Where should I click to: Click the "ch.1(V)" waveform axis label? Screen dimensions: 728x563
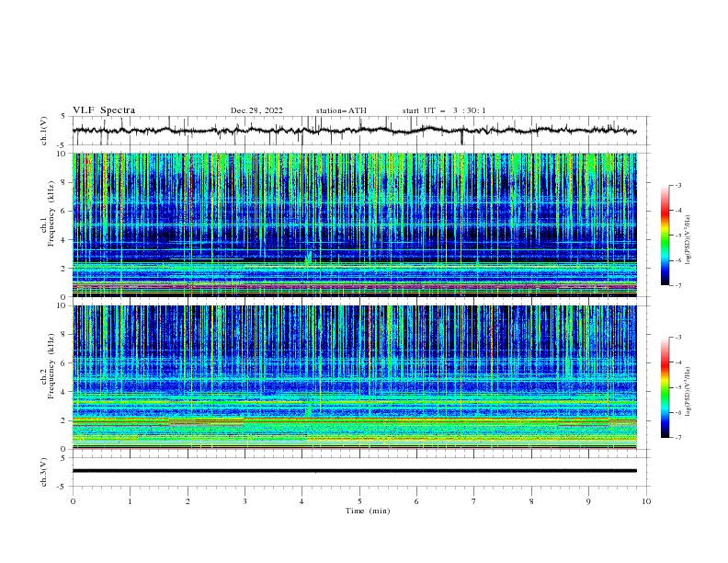[44, 131]
